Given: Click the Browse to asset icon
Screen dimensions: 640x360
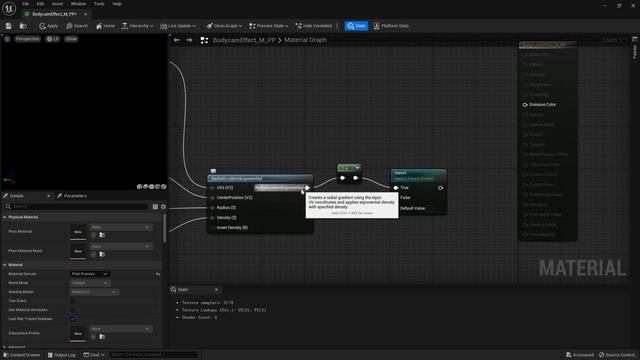Looking at the screenshot, I should 23,26.
